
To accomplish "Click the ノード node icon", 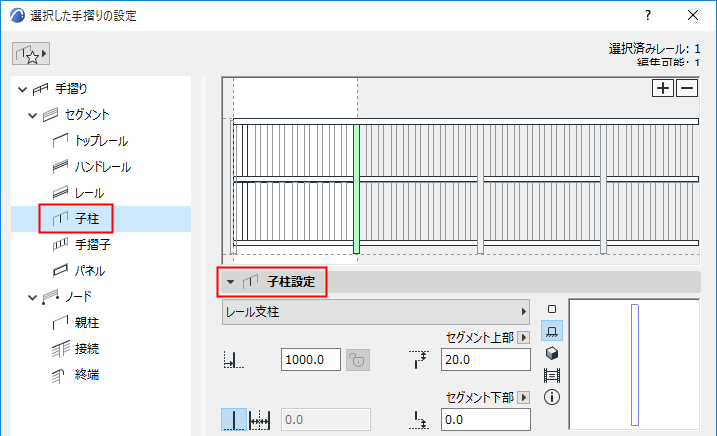I will point(50,297).
